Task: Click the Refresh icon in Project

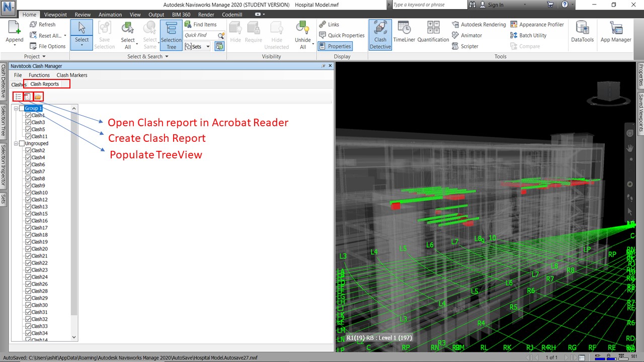Action: tap(33, 24)
